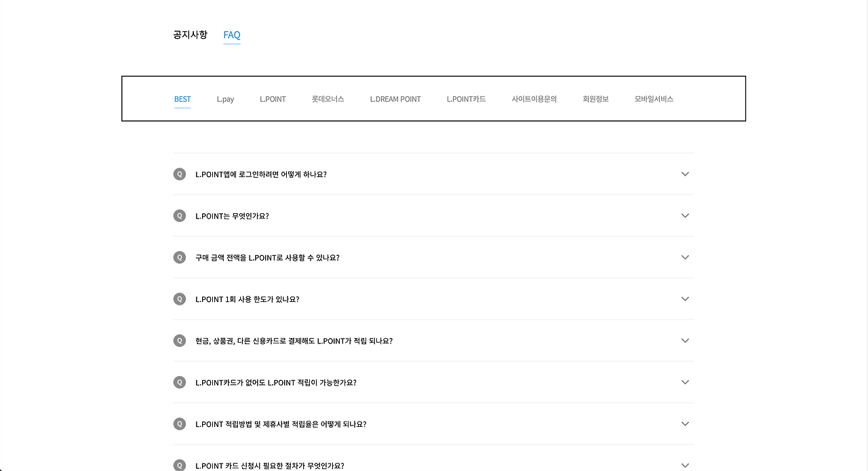Image resolution: width=868 pixels, height=471 pixels.
Task: Click Q icon beside 구매 금액 전액 question
Action: 180,257
